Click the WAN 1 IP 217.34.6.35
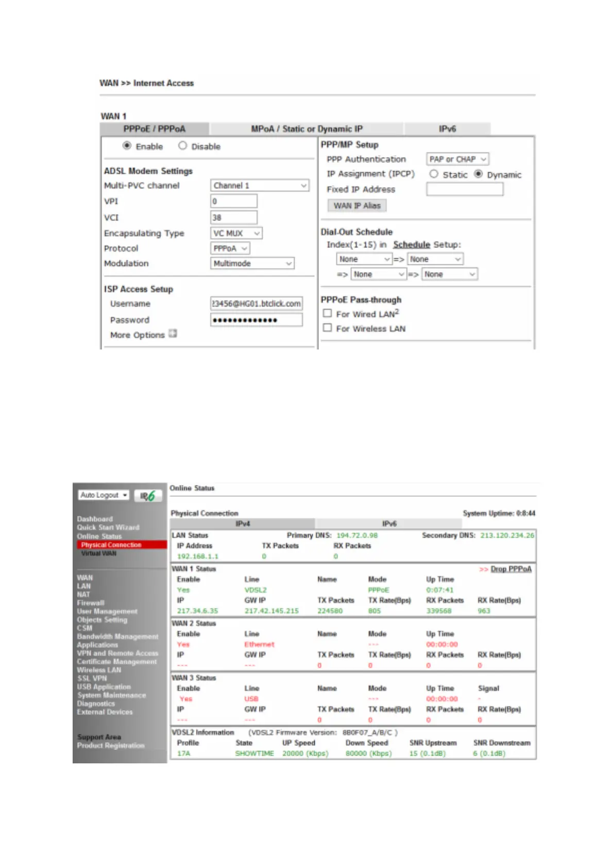Screen dimensions: 613x868 [197, 611]
